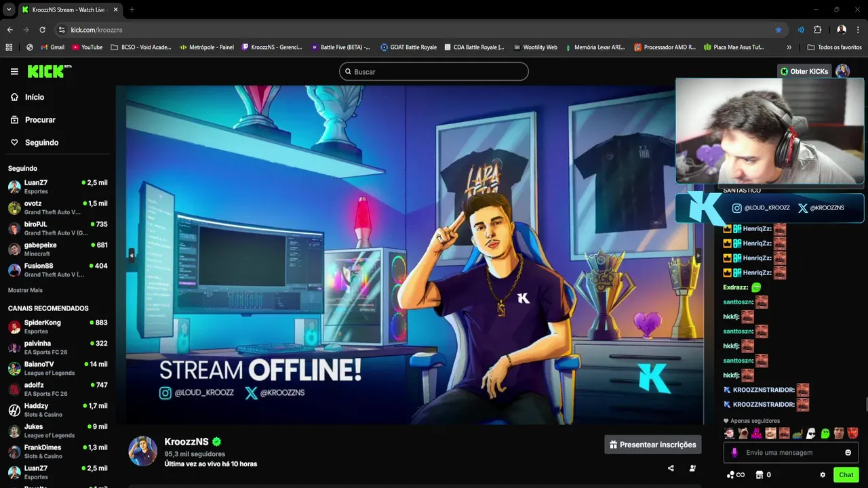Screen dimensions: 868x488
Task: Open the chat shop icon with 0
Action: tap(763, 475)
